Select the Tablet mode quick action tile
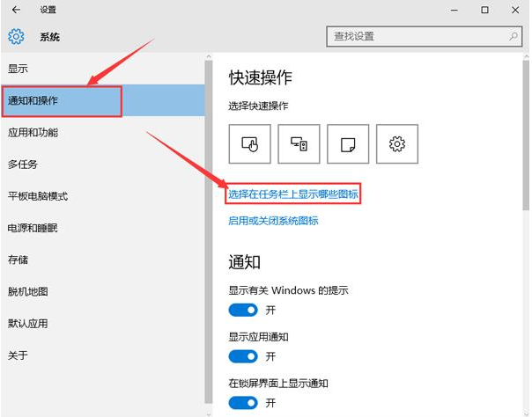Screen dimensions: 532x417 pyautogui.click(x=249, y=143)
